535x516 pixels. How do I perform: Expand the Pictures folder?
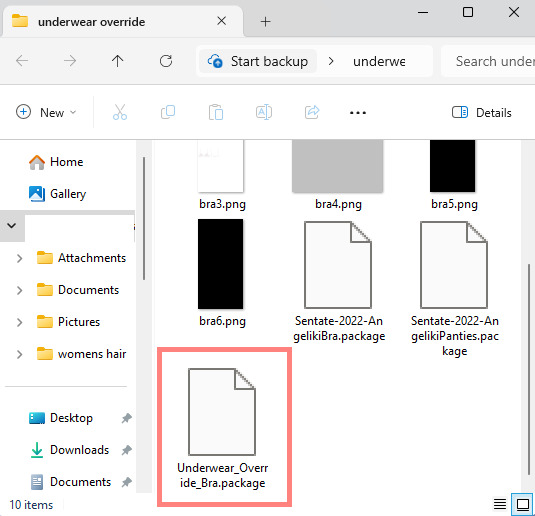tap(19, 322)
